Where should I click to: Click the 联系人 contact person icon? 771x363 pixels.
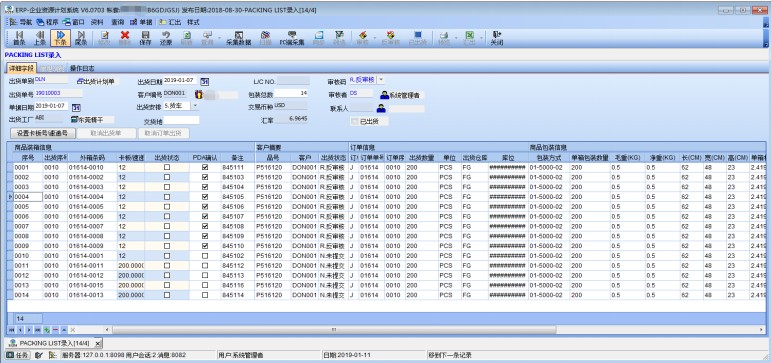pos(381,108)
